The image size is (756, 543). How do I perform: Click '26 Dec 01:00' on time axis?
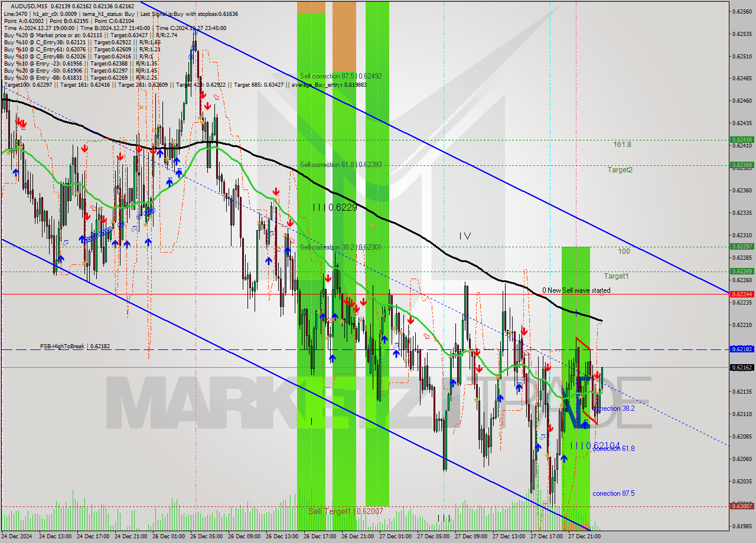pyautogui.click(x=168, y=537)
